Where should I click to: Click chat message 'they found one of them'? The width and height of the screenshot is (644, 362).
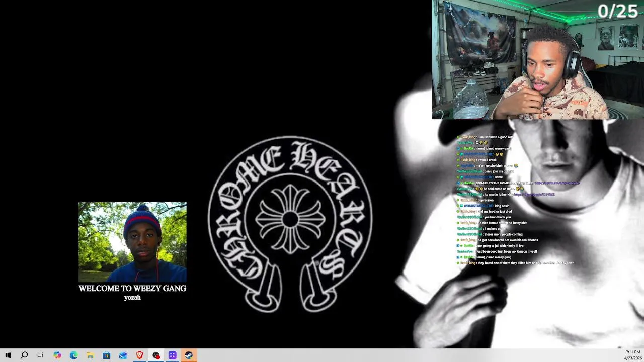[x=525, y=263]
